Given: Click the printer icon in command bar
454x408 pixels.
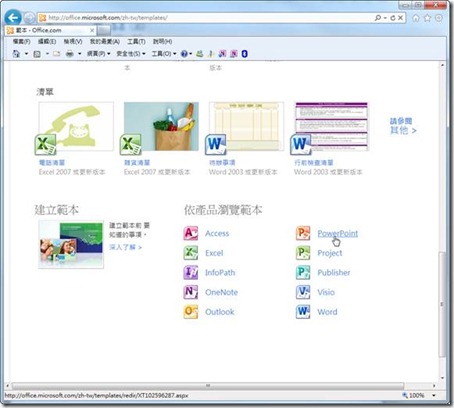Looking at the screenshot, I should coord(69,53).
